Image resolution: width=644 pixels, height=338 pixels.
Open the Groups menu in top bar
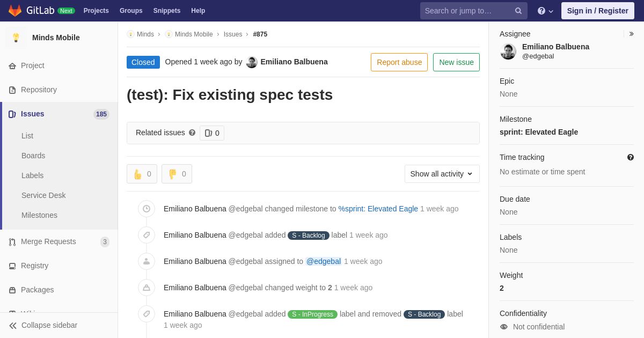point(131,11)
